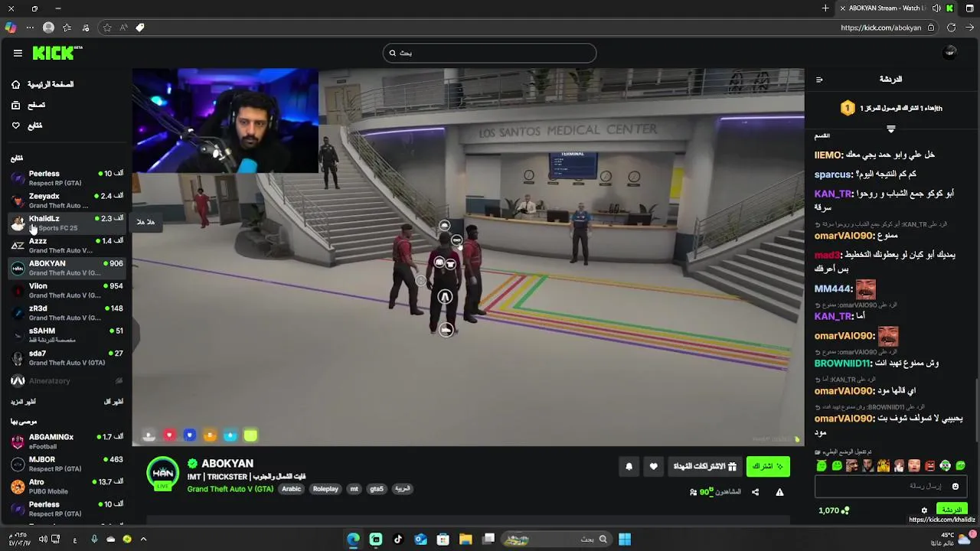Expand show more followed channels
The height and width of the screenshot is (551, 980).
click(23, 401)
